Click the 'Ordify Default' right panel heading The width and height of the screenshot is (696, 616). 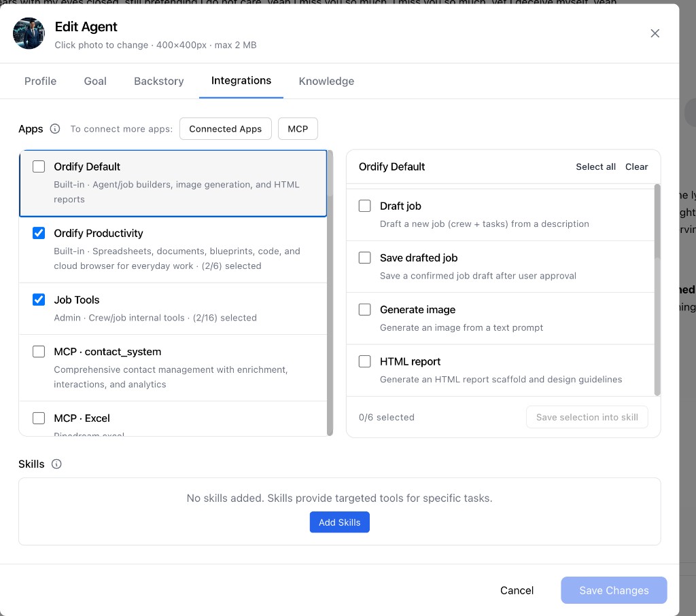pos(392,167)
